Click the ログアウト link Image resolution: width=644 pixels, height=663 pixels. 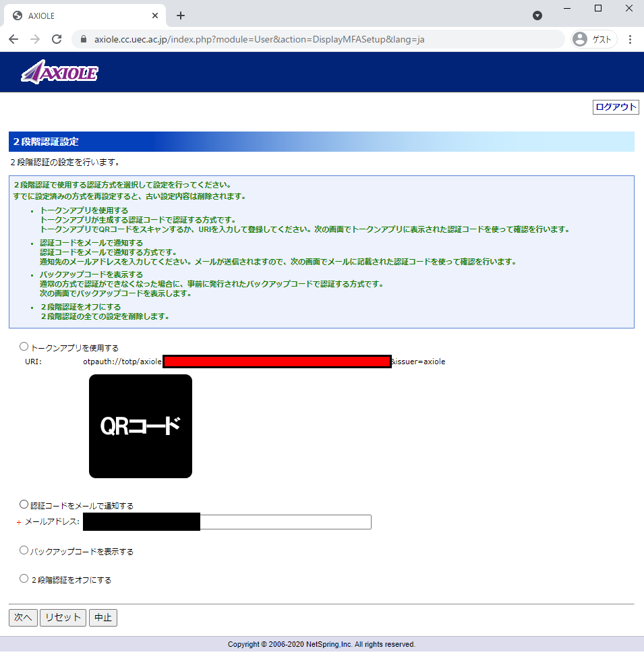click(616, 107)
